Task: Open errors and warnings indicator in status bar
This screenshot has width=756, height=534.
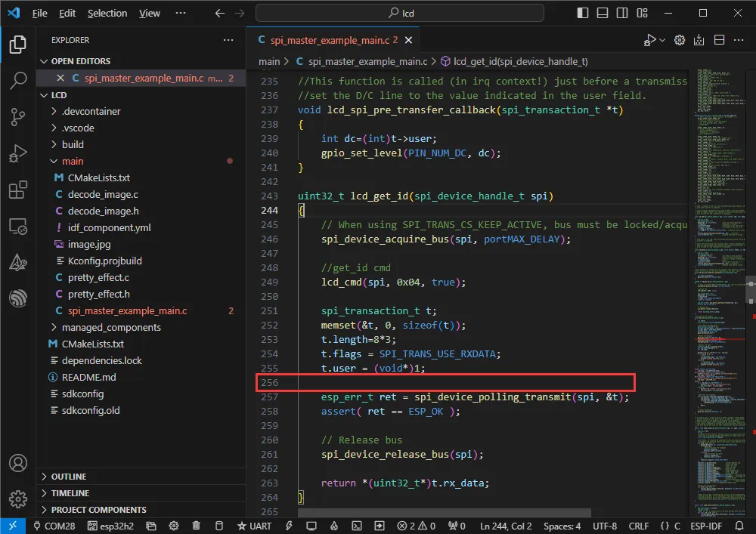Action: pyautogui.click(x=416, y=526)
